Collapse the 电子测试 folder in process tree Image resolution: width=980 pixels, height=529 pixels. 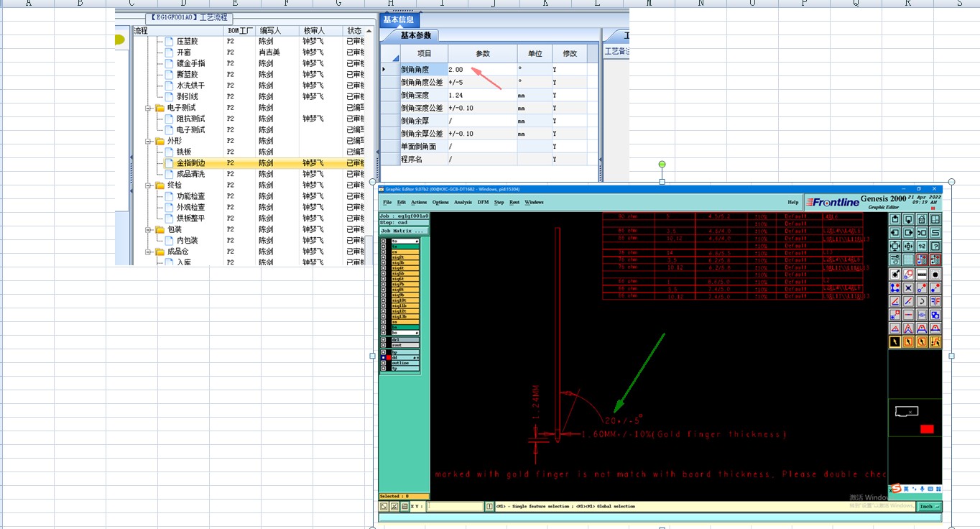click(149, 108)
